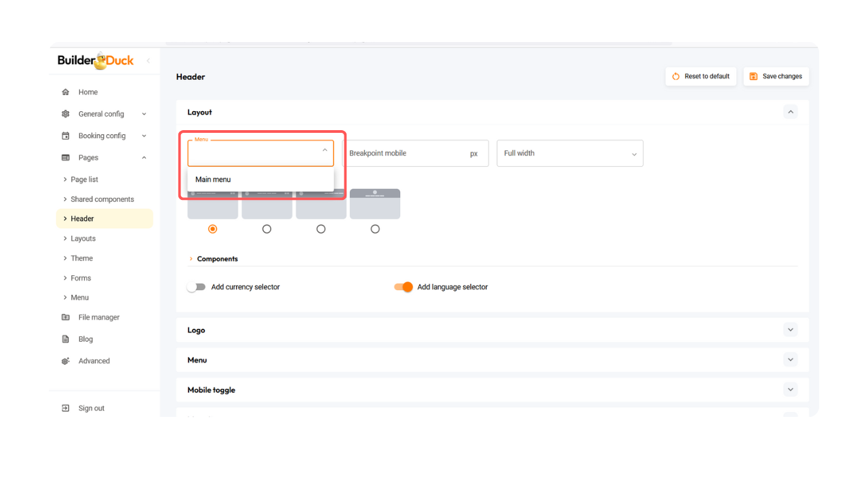Choose Main menu from dropdown list

[214, 180]
